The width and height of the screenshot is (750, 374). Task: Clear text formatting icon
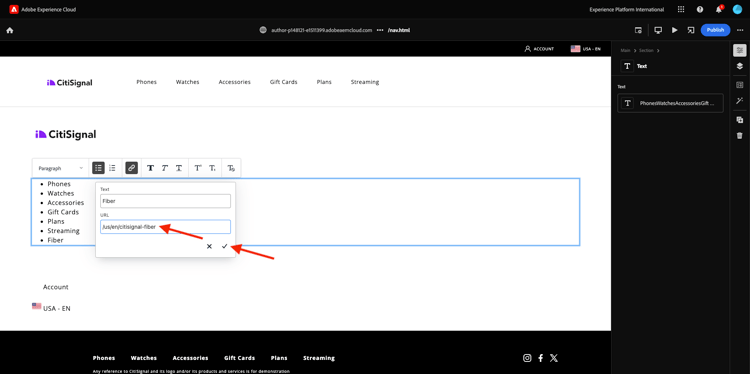tap(231, 168)
